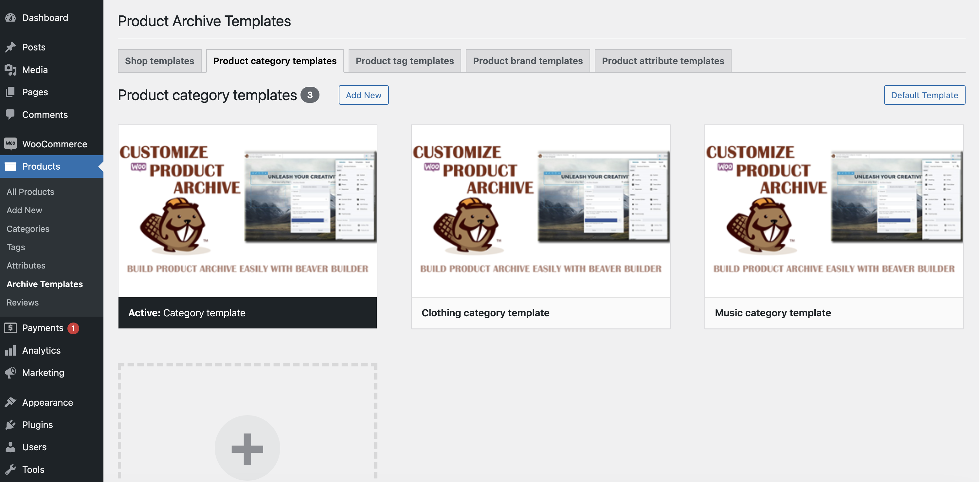This screenshot has width=980, height=482.
Task: Select Product brand templates tab
Action: pos(528,61)
